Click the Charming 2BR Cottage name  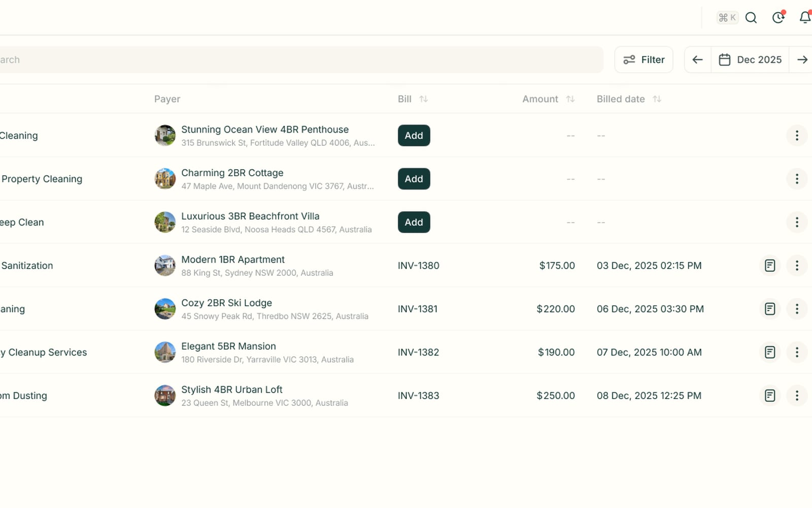232,173
